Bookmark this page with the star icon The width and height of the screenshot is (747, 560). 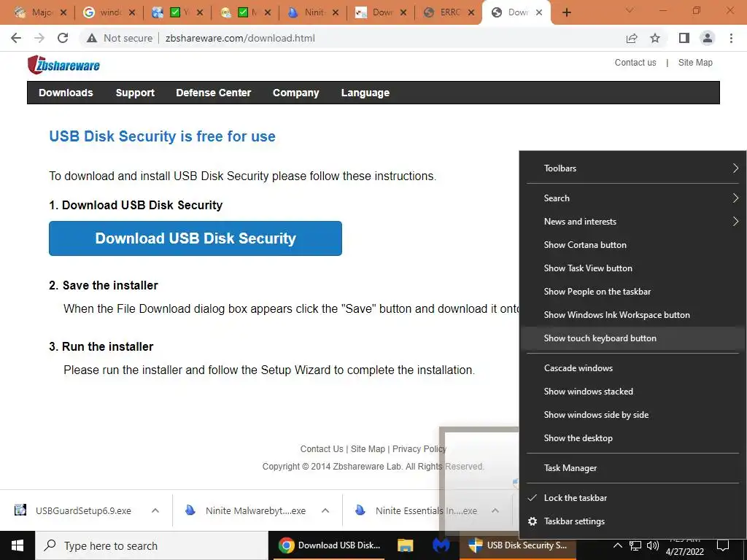[x=656, y=38]
